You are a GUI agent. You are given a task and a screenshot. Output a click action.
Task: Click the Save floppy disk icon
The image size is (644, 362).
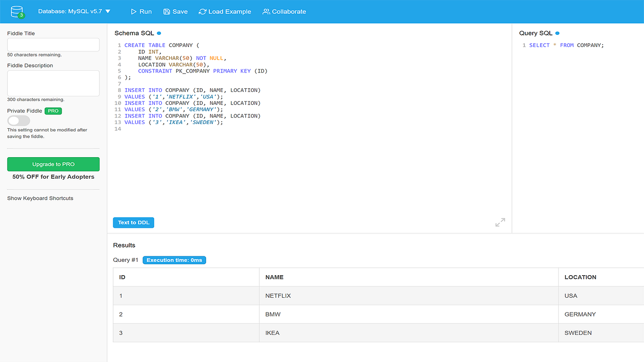167,11
